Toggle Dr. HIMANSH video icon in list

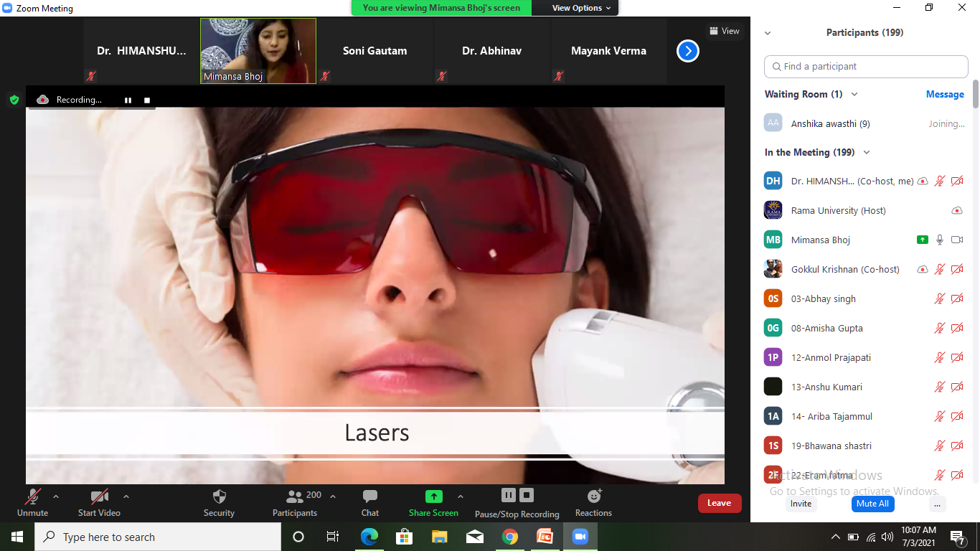point(957,182)
